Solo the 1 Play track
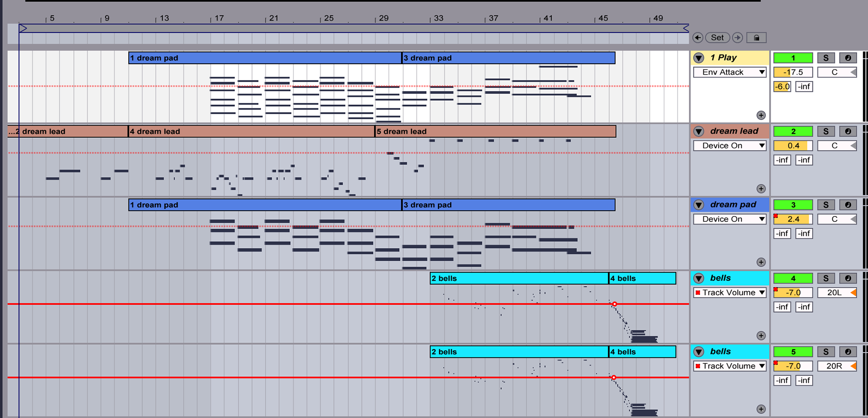This screenshot has height=418, width=868. tap(826, 58)
